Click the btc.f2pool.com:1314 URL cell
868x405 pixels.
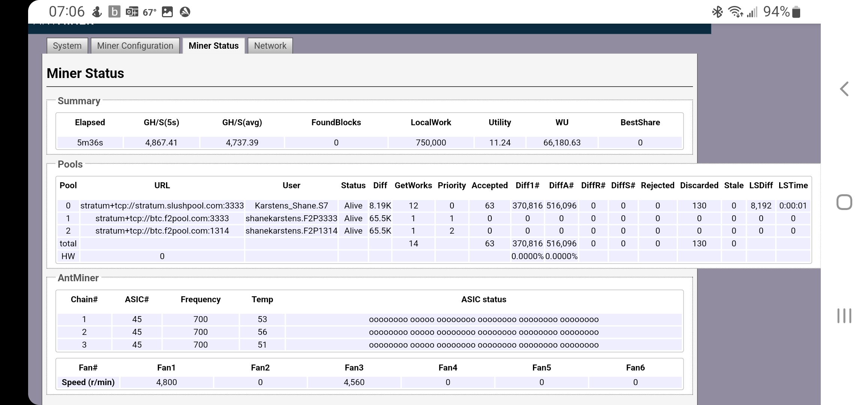(x=162, y=231)
